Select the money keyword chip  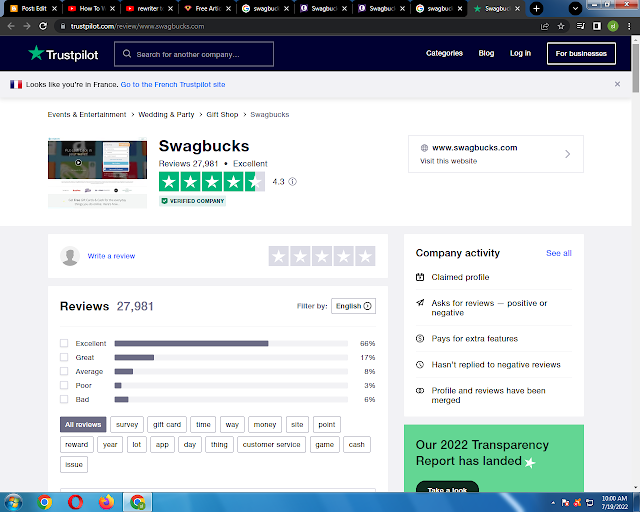[x=264, y=424]
